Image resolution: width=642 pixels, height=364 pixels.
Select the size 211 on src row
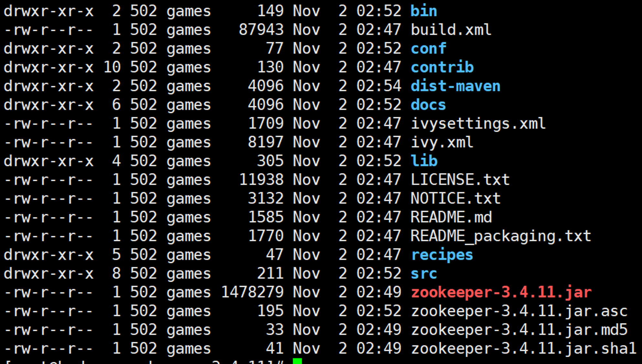click(x=270, y=273)
